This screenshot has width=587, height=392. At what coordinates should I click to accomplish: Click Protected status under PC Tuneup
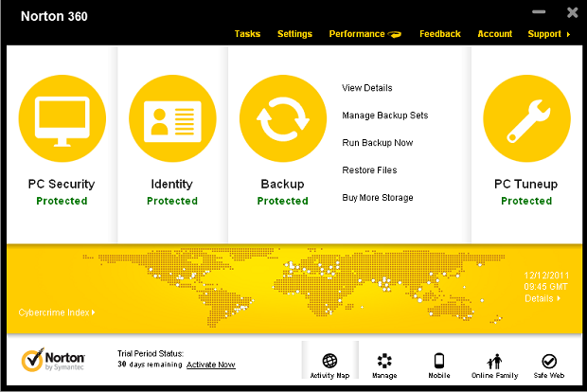coord(526,201)
